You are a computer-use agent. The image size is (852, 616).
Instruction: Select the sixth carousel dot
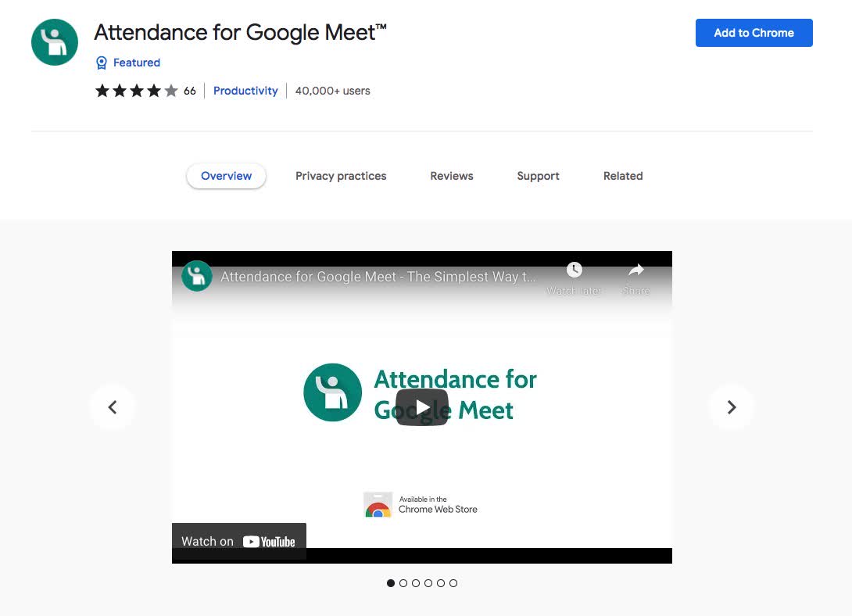[x=453, y=583]
